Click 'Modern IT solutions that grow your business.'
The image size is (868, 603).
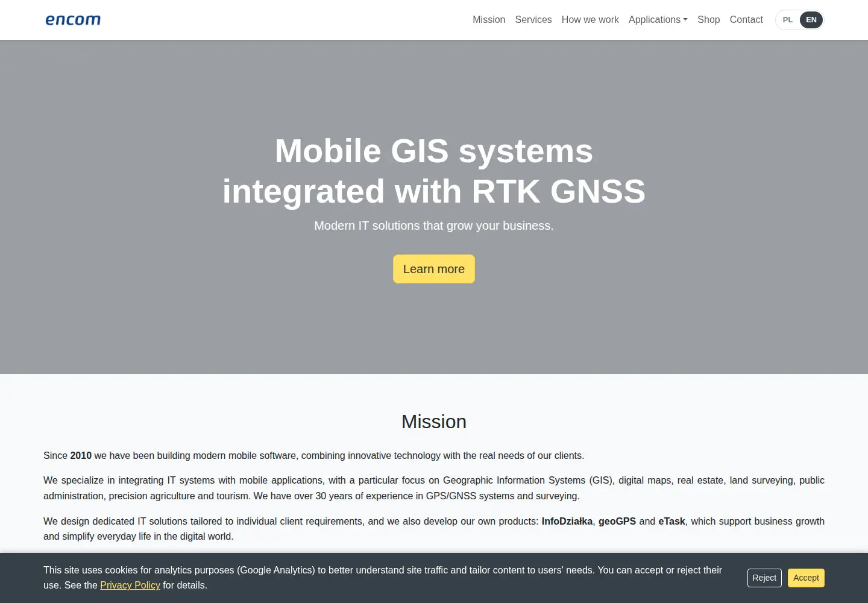[434, 226]
